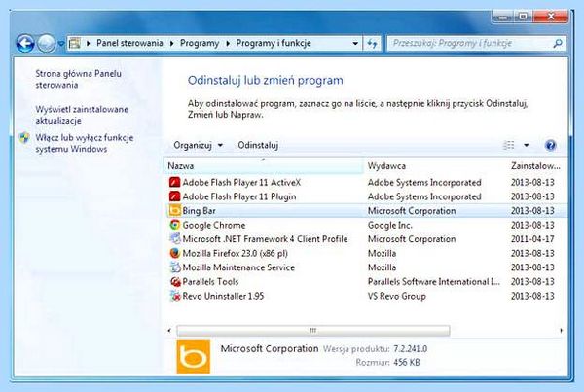Image resolution: width=584 pixels, height=392 pixels.
Task: Sort by the 'Zainstalow...' column header
Action: (537, 165)
